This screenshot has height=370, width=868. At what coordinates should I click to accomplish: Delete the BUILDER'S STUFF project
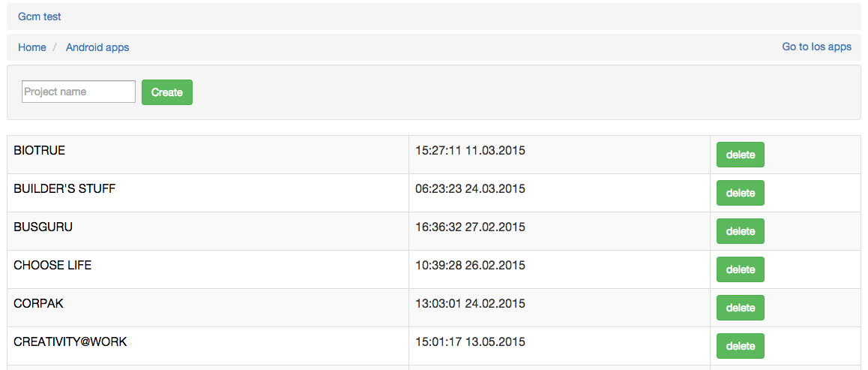point(740,193)
